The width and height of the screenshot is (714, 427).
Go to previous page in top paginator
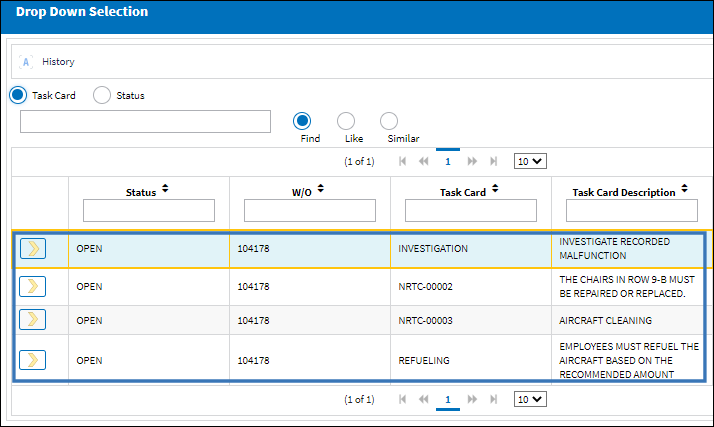[x=423, y=161]
